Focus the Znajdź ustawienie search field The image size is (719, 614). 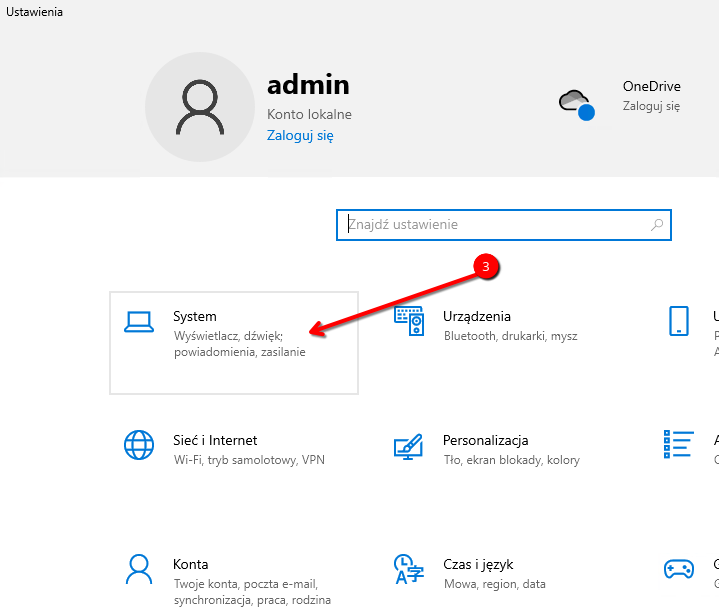click(495, 225)
